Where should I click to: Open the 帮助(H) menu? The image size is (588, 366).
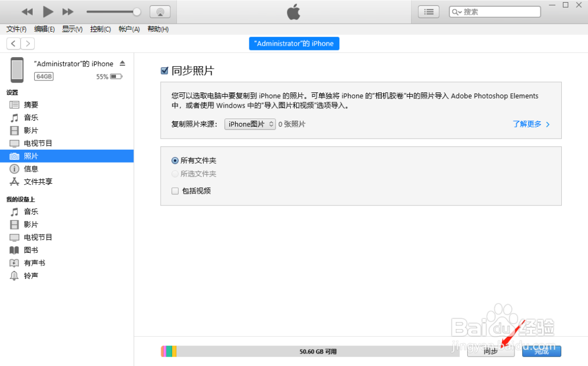(x=158, y=29)
